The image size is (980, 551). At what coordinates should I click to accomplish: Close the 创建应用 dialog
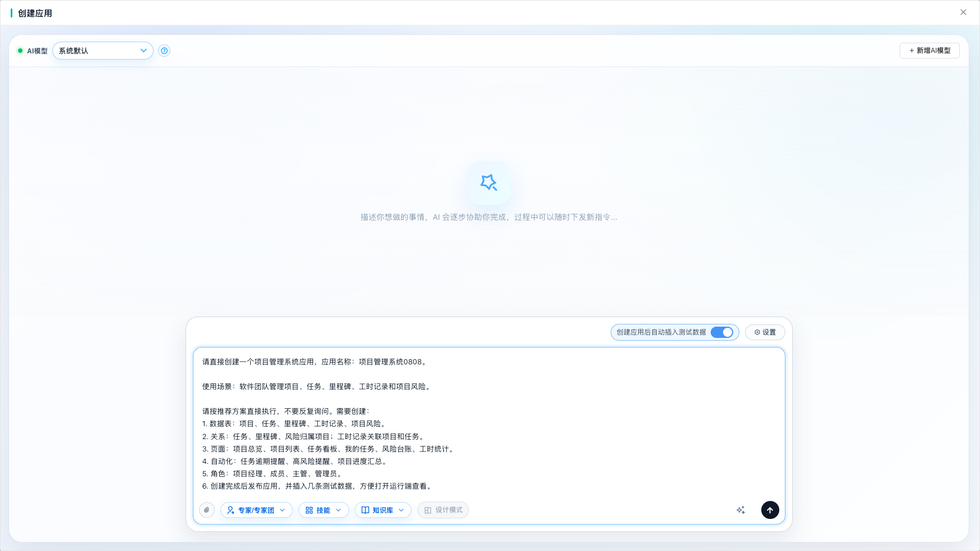[963, 12]
